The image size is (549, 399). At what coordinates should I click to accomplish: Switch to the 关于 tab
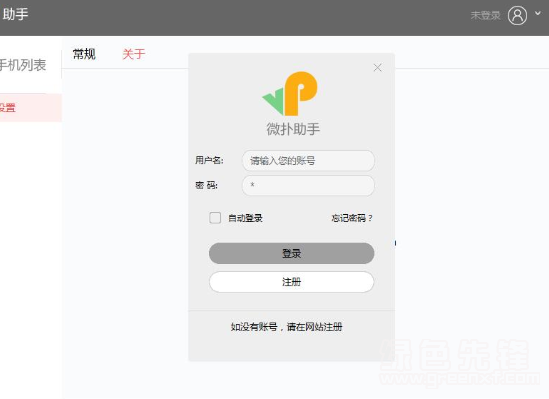pyautogui.click(x=134, y=54)
